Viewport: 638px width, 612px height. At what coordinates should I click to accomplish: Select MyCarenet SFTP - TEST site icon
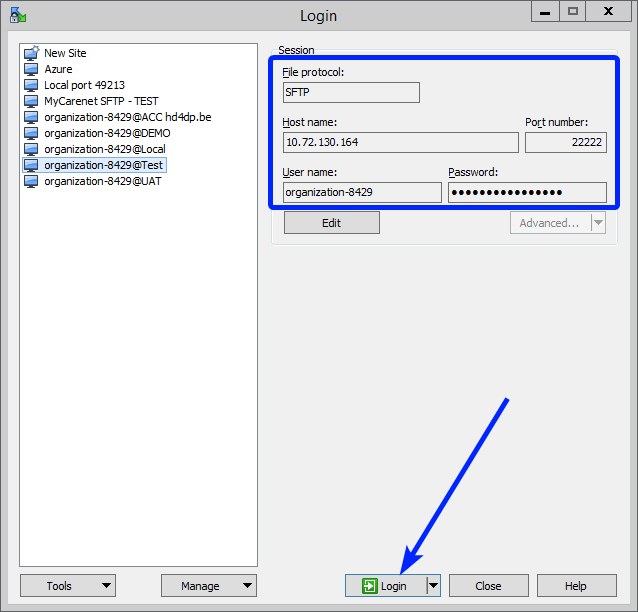coord(31,101)
